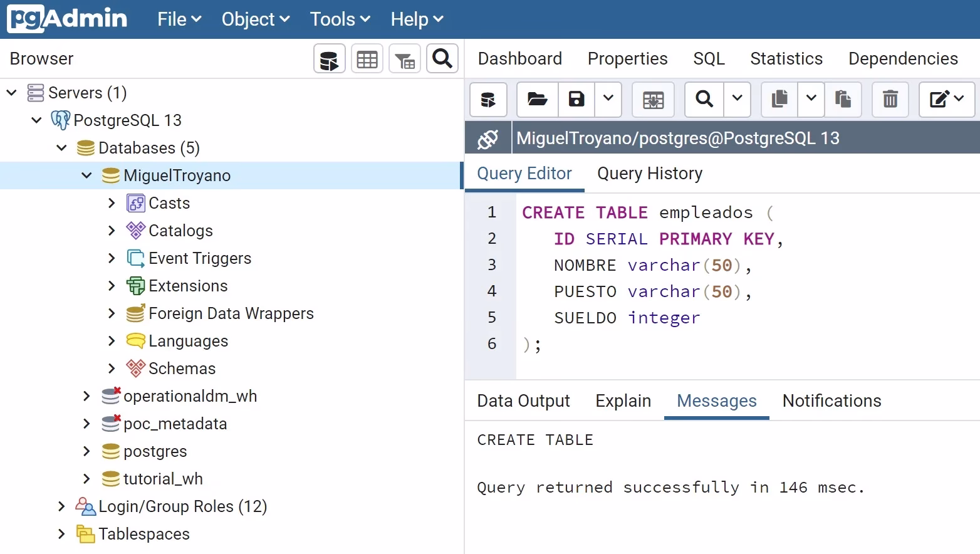980x554 pixels.
Task: Switch to the Properties tab
Action: point(628,59)
